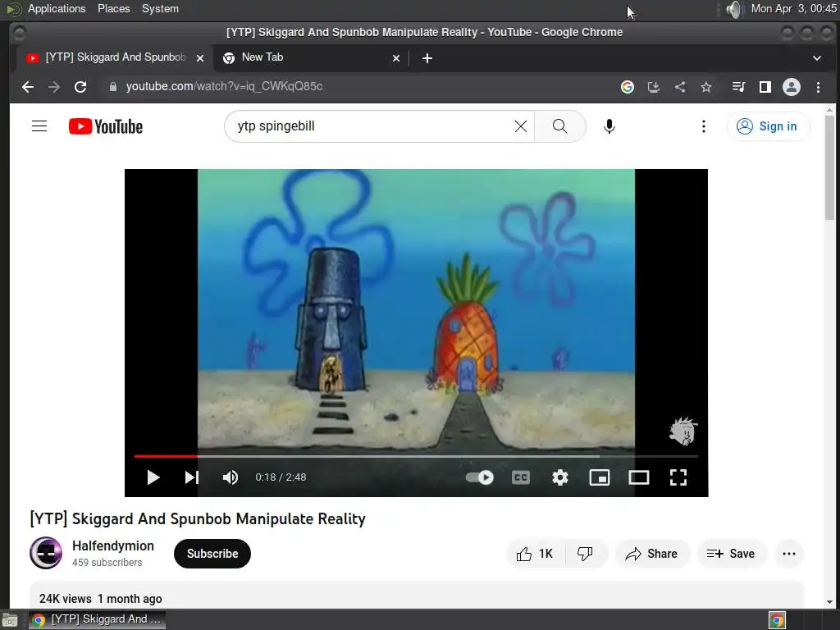Dislike the video thumbs down
Image resolution: width=840 pixels, height=630 pixels.
click(585, 554)
